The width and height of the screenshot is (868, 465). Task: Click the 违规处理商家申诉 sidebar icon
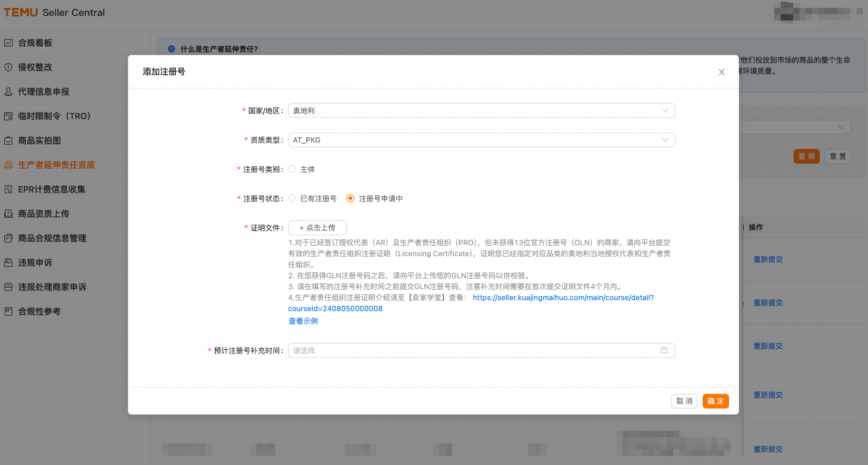click(x=8, y=287)
